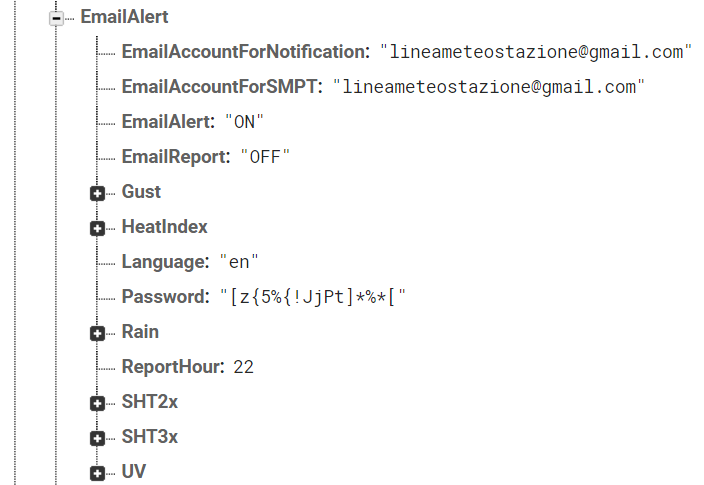This screenshot has height=485, width=704.
Task: Expand the Gust node plus icon
Action: click(97, 194)
